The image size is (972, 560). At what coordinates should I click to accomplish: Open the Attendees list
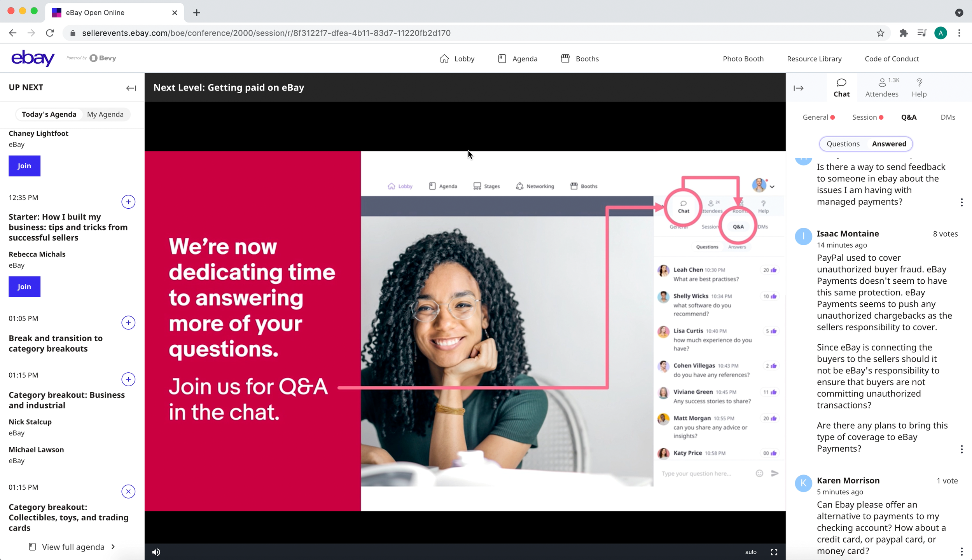[881, 88]
